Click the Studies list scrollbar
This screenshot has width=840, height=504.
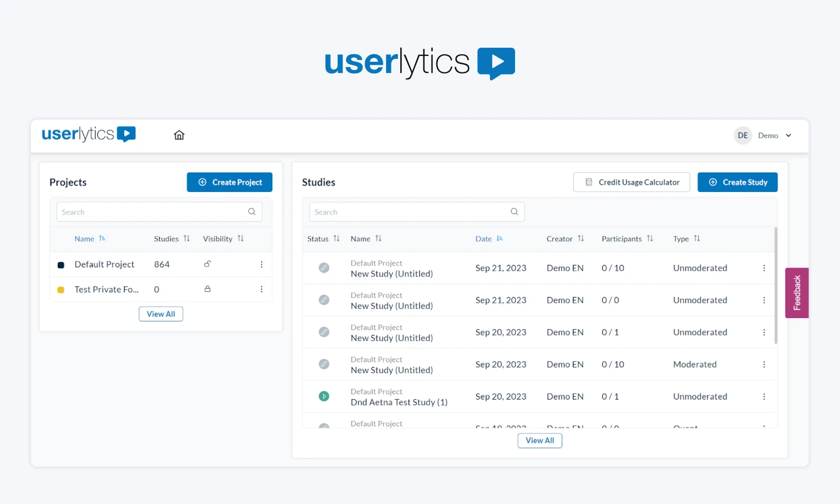tap(776, 285)
